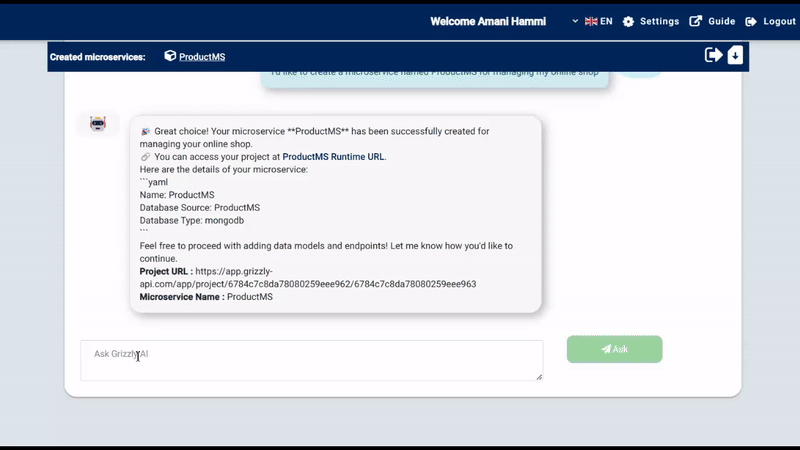Click the microservice cube icon beside ProductMS
Viewport: 800px width, 450px height.
click(170, 56)
